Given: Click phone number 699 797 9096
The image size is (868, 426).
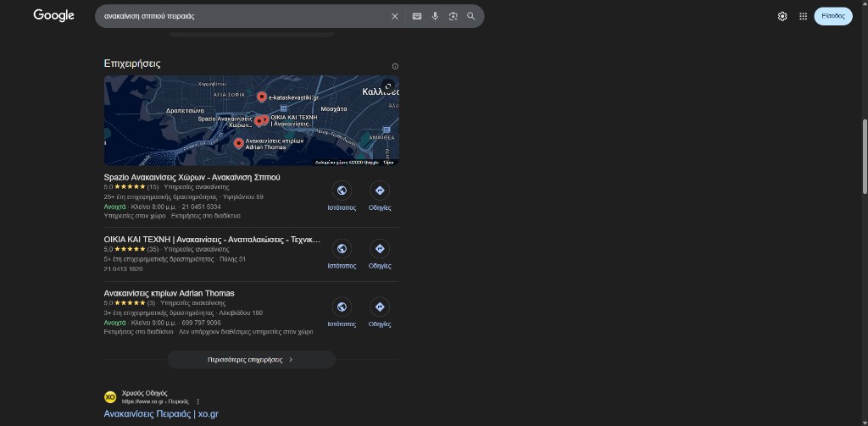Looking at the screenshot, I should (x=201, y=323).
